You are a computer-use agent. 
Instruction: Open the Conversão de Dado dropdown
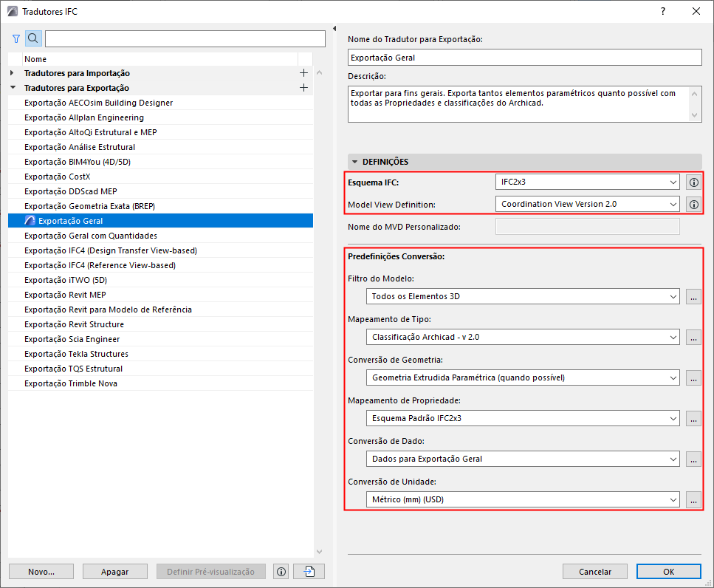tap(523, 459)
